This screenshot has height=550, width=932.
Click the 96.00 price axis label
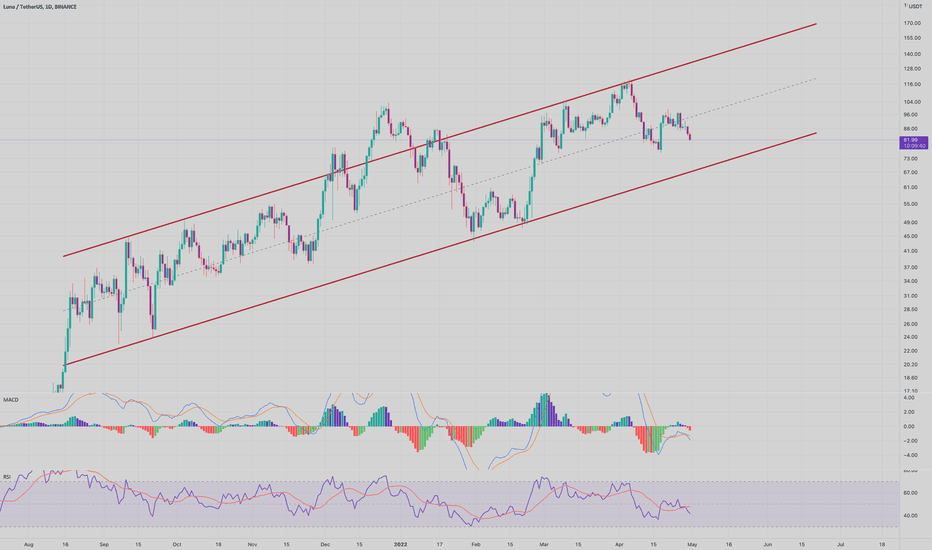point(911,115)
